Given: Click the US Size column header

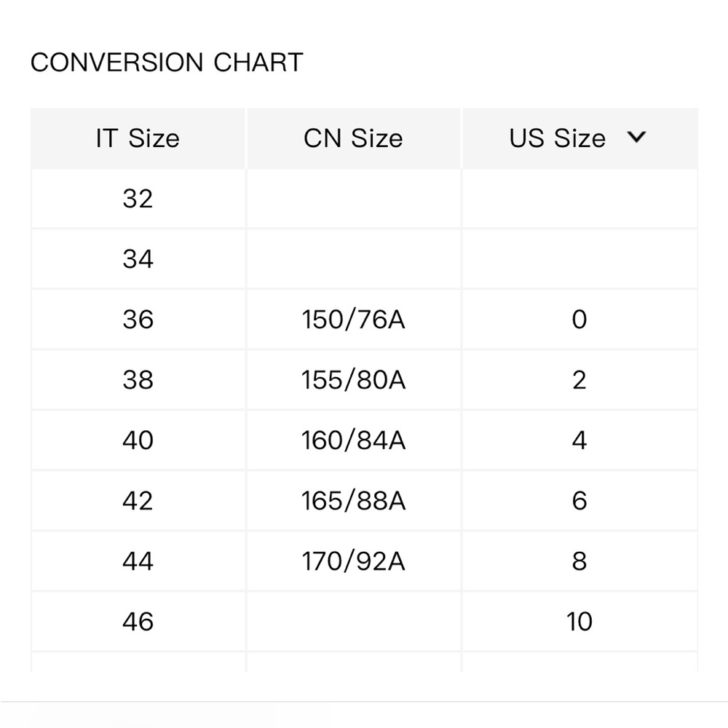Looking at the screenshot, I should [580, 138].
